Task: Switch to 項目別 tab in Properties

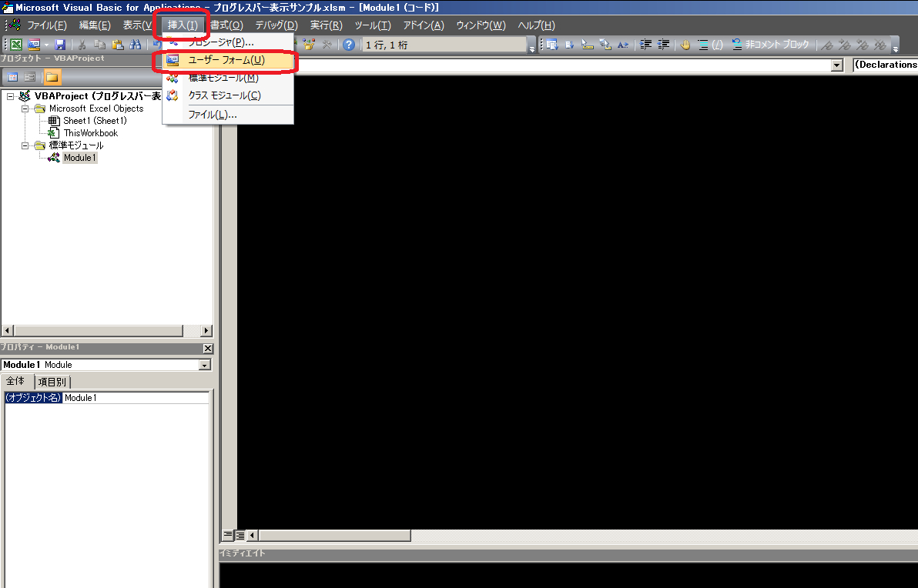Action: click(x=52, y=382)
